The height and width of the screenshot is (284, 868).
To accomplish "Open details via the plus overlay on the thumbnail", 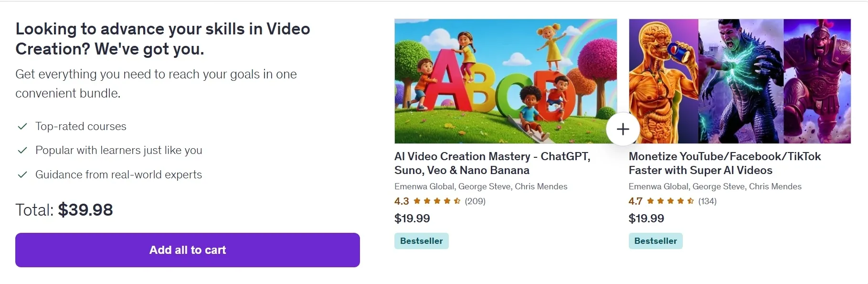I will click(x=623, y=129).
